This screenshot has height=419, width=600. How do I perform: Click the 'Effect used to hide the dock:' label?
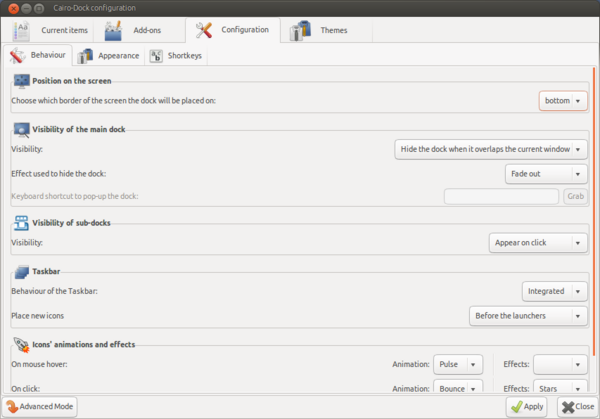coord(59,174)
